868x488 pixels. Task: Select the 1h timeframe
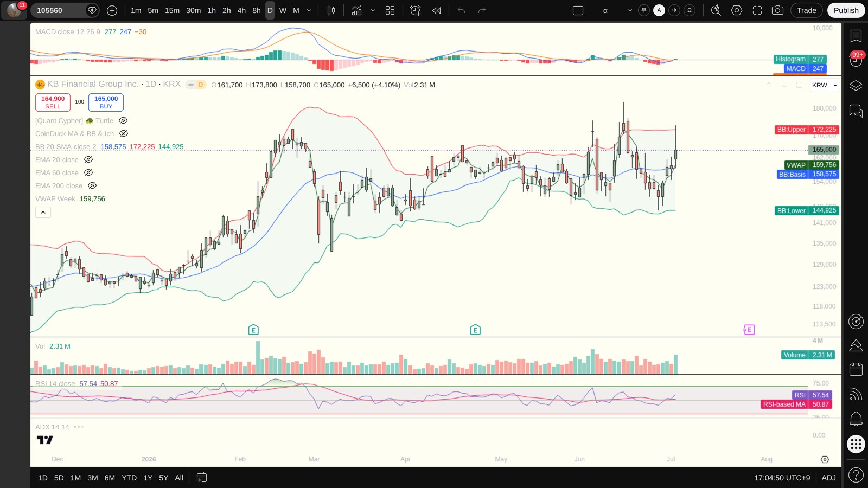(x=212, y=10)
